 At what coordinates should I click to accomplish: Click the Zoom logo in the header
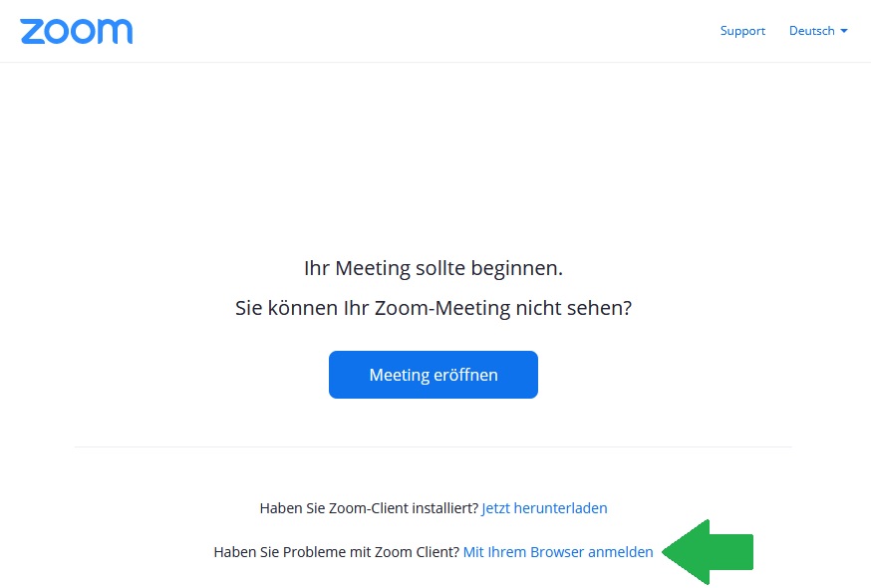click(77, 31)
